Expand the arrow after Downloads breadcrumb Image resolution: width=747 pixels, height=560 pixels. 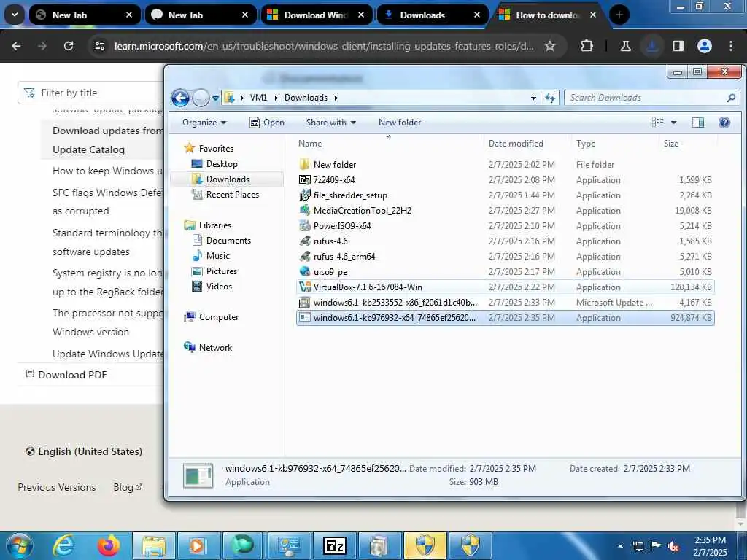pos(336,98)
